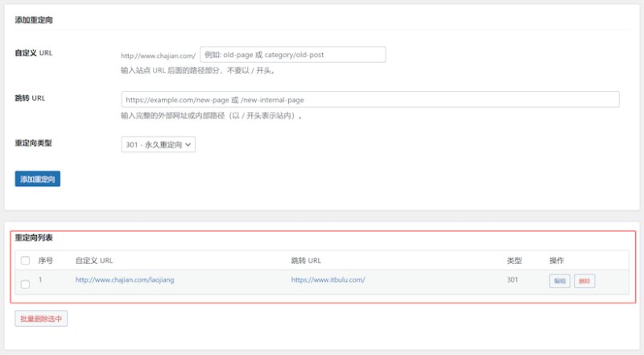Focus the 跳转 URL text box
This screenshot has height=355, width=644.
pos(370,100)
